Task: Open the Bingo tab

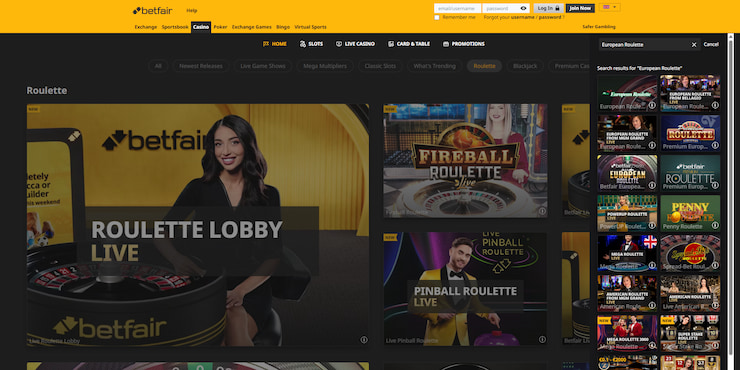Action: tap(283, 27)
